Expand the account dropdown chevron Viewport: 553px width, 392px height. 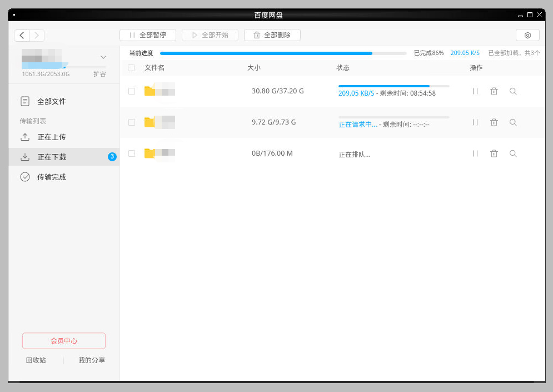point(103,57)
